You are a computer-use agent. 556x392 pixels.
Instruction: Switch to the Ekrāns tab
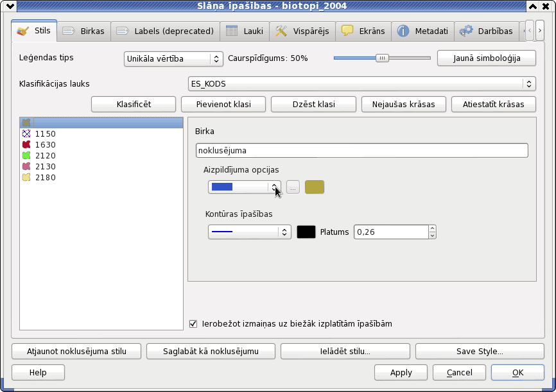coord(363,31)
